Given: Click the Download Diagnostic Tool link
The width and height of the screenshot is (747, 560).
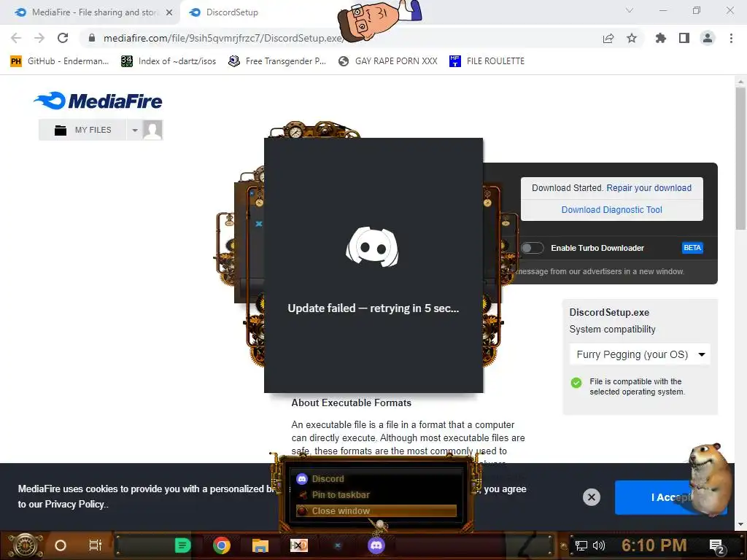Looking at the screenshot, I should pyautogui.click(x=612, y=210).
